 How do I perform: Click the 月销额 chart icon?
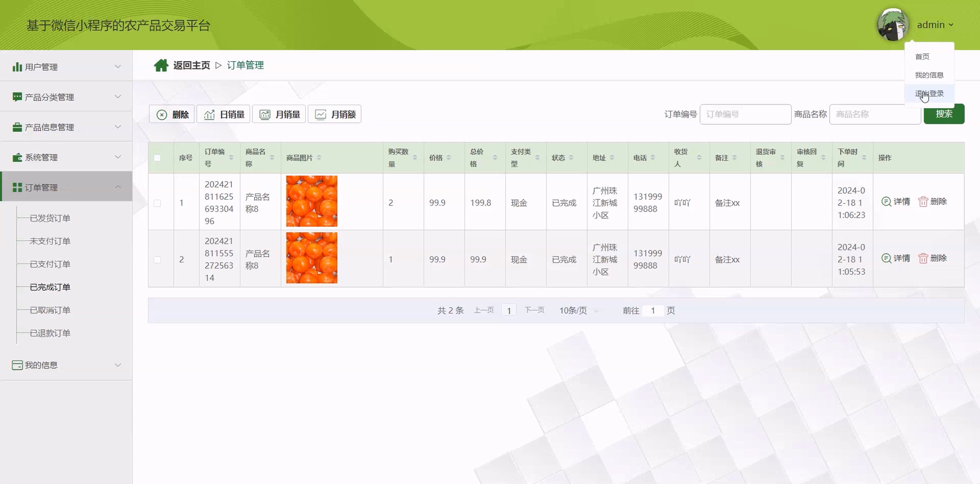[320, 115]
